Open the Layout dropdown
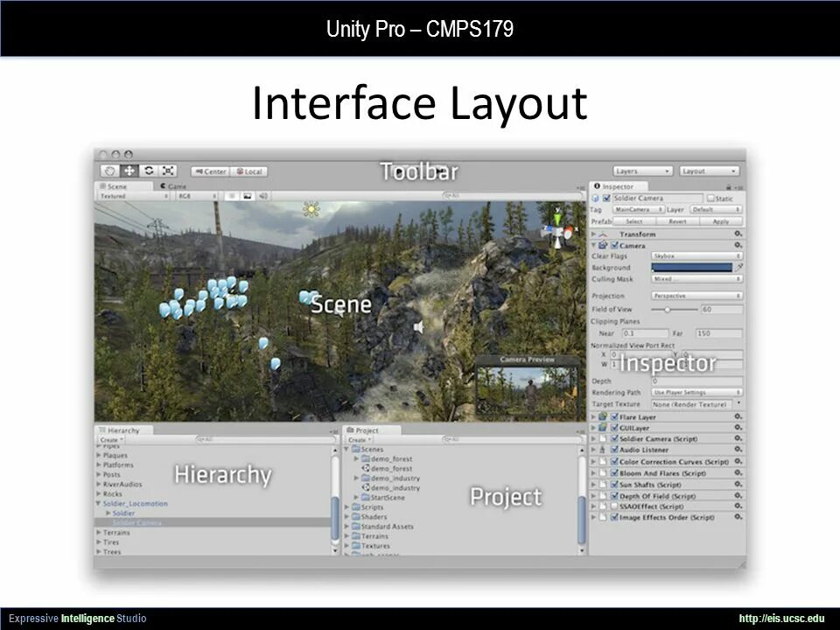This screenshot has width=840, height=630. [710, 171]
